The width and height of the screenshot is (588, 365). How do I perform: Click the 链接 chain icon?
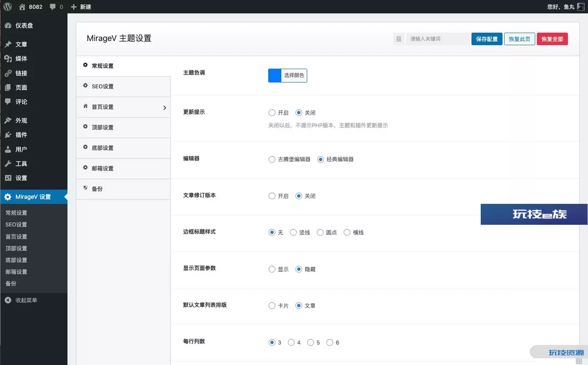[8, 73]
